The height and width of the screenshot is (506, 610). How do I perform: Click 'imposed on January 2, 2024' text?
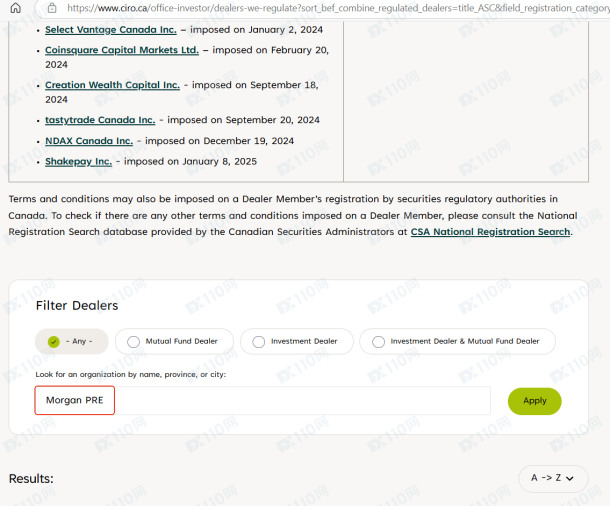point(256,30)
